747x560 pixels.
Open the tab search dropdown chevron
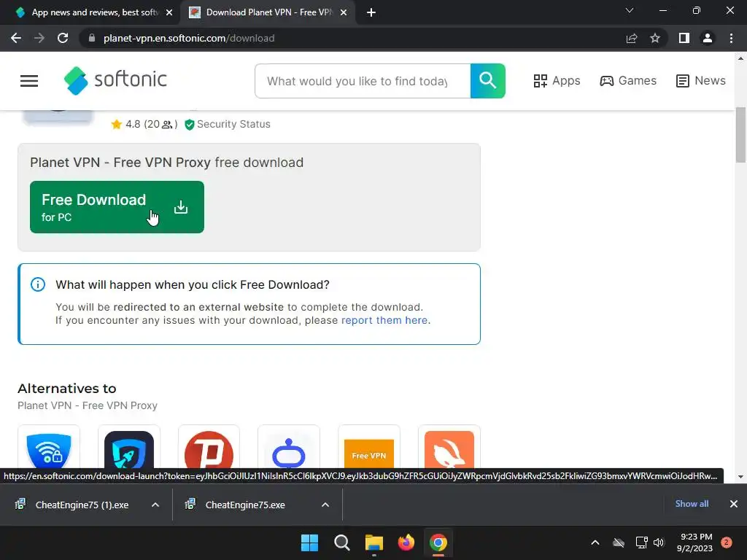(x=630, y=10)
